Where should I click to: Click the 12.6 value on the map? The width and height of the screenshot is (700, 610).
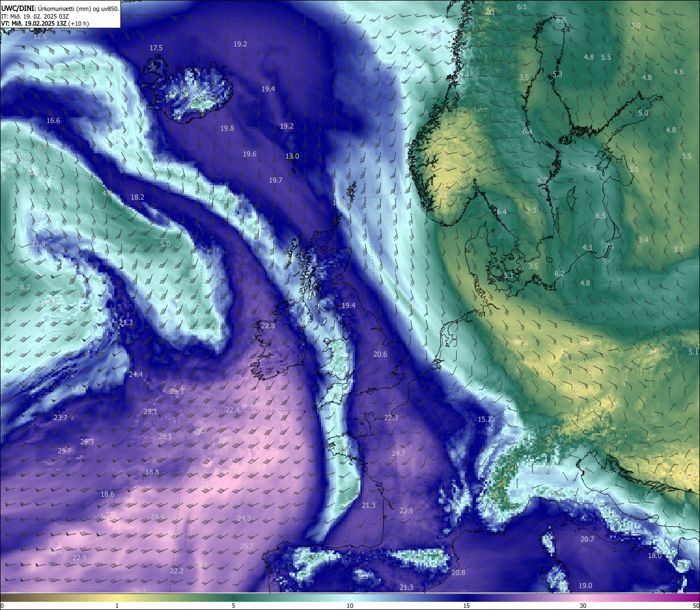tap(40, 37)
